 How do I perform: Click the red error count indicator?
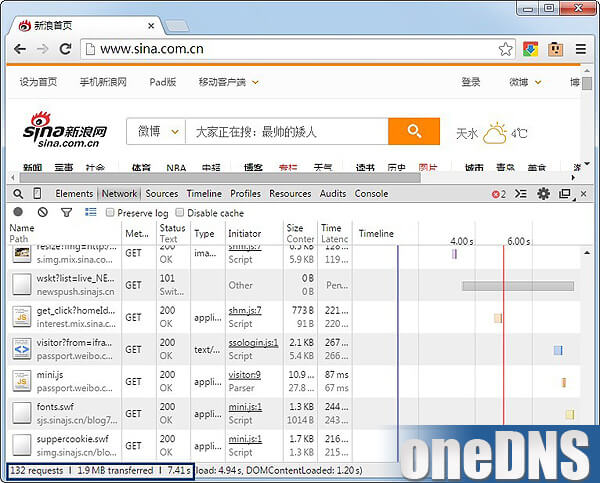(499, 194)
